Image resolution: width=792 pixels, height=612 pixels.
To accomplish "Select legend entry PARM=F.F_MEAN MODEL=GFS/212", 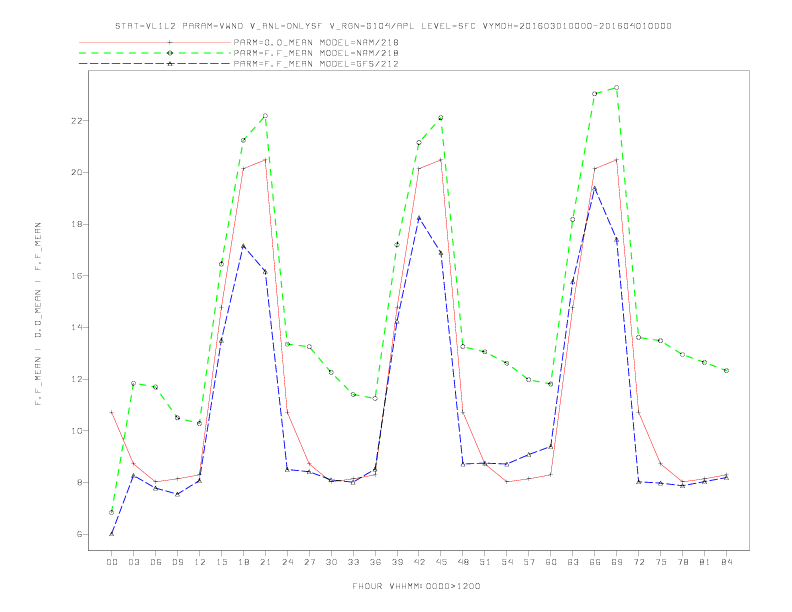I will 316,64.
